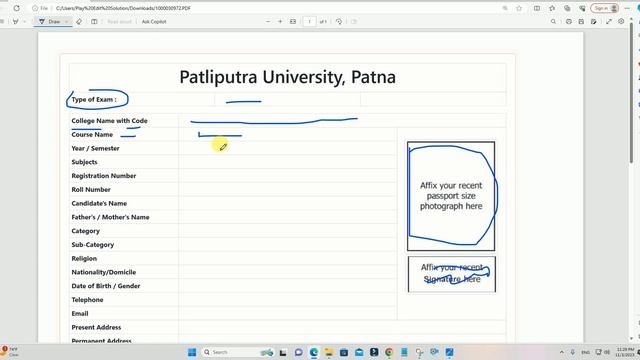Image resolution: width=640 pixels, height=360 pixels.
Task: Click the "Nationality/Domicile" label
Action: [104, 272]
